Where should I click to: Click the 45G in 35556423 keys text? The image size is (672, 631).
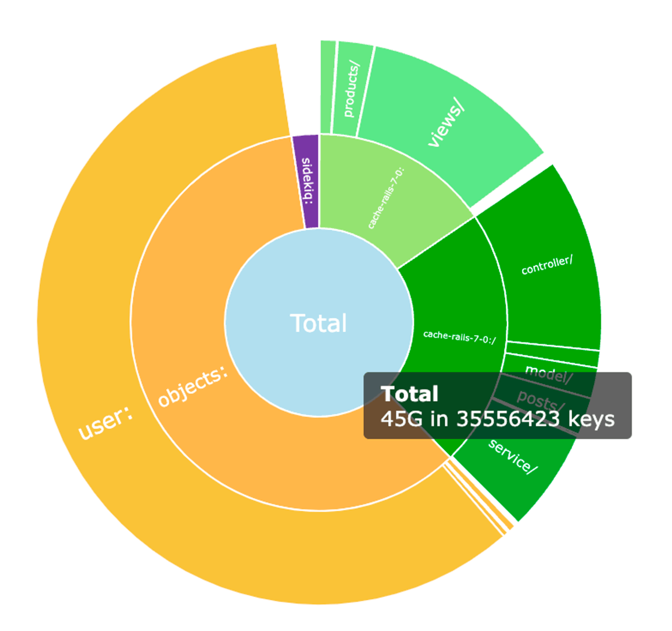coord(497,419)
